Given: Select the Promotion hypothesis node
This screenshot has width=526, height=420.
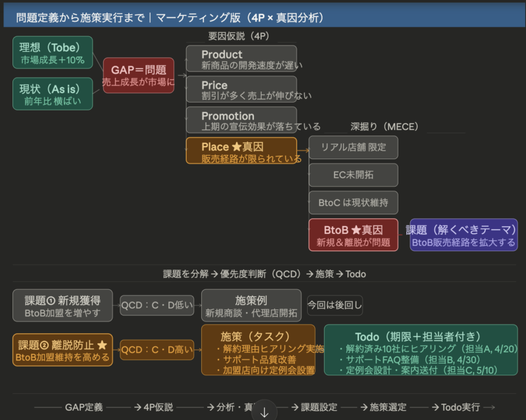Looking at the screenshot, I should point(241,120).
